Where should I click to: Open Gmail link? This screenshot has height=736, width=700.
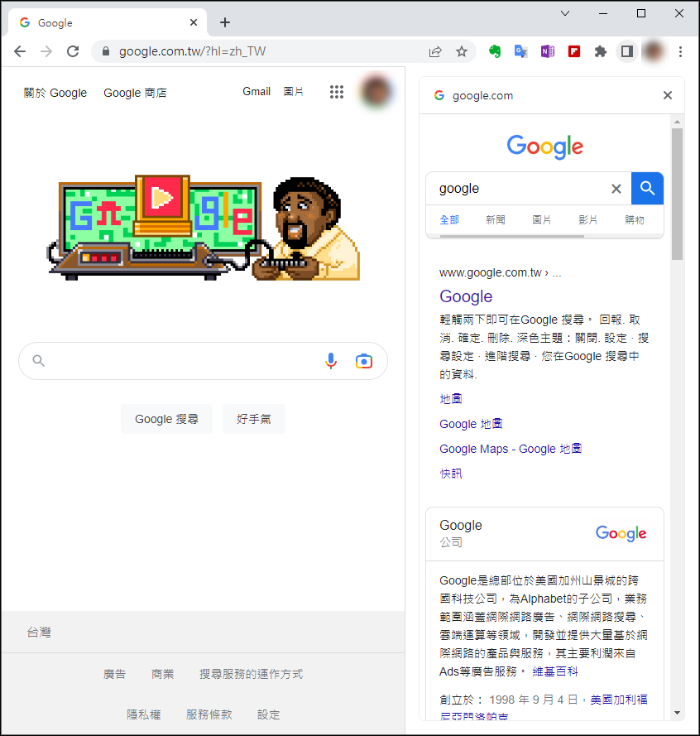(x=257, y=92)
